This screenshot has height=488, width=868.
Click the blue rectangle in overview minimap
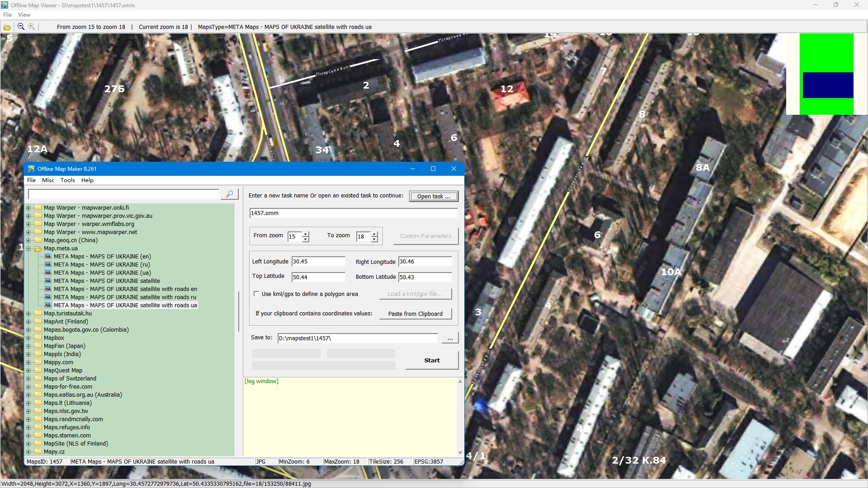[828, 85]
